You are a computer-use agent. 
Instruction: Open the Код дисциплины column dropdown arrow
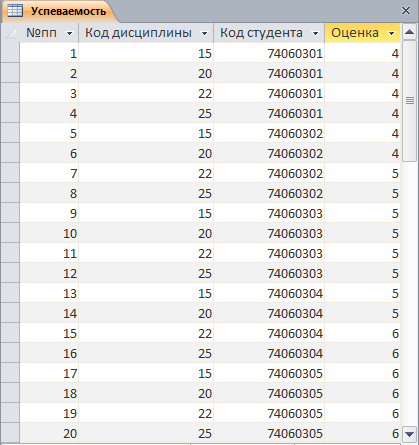point(204,33)
